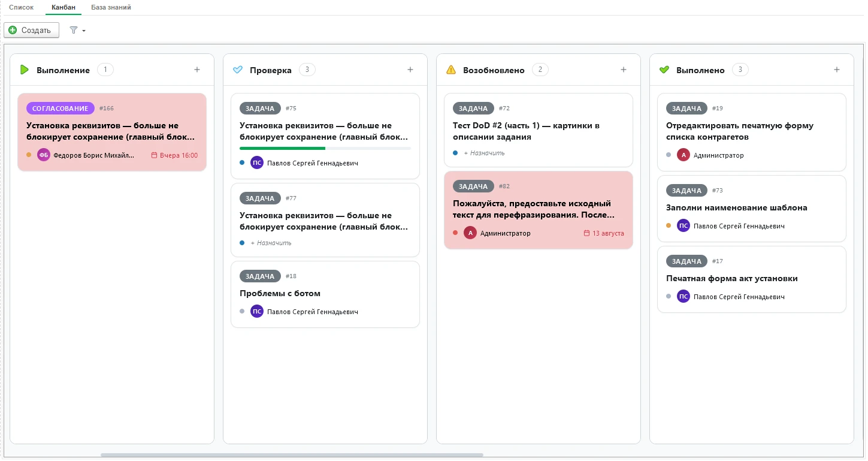Switch to the Список tab
Image resolution: width=868 pixels, height=461 pixels.
point(22,7)
